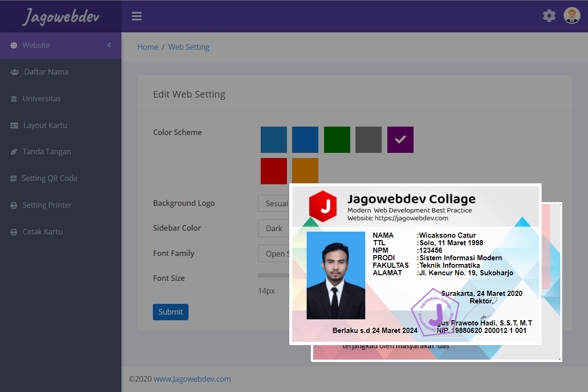Collapse the Website sidebar menu
Screen dimensions: 588x392
pyautogui.click(x=108, y=45)
